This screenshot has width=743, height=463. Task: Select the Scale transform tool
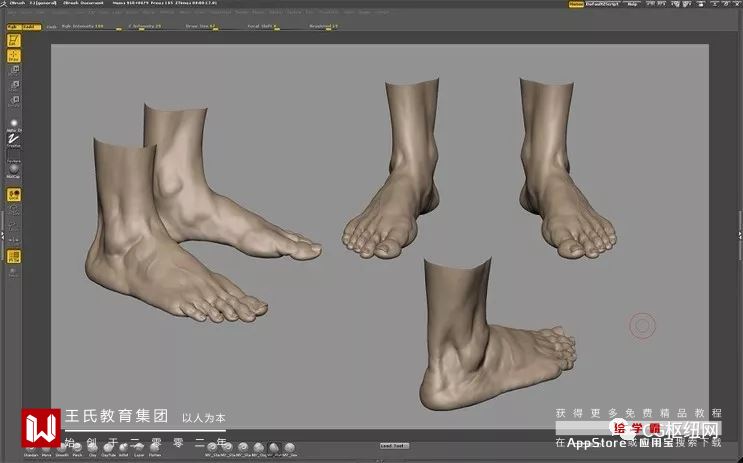click(x=14, y=86)
